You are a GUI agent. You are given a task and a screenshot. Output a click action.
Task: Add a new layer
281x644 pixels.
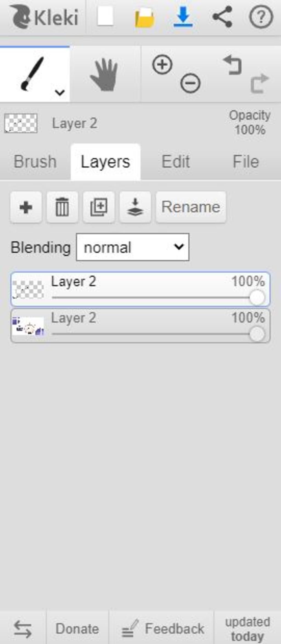(26, 207)
